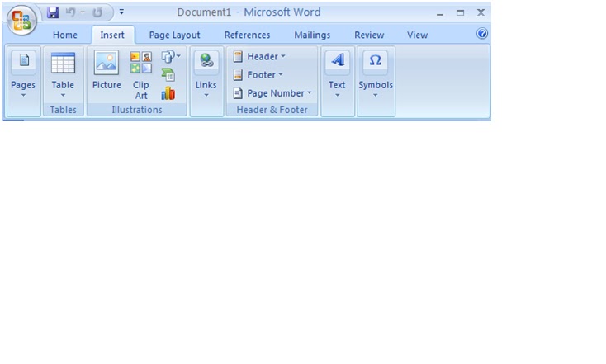
Task: Open the Customize Quick Access Toolbar dropdown
Action: [121, 12]
